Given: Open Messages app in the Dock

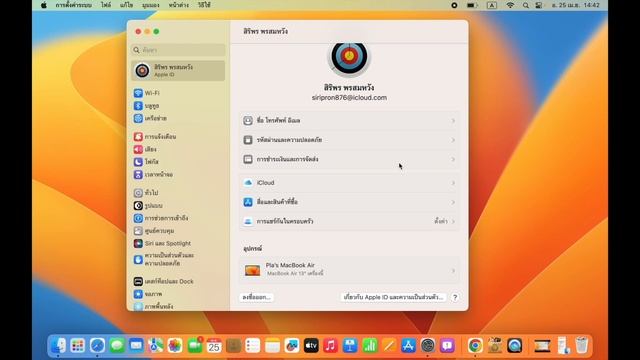Looking at the screenshot, I should (117, 346).
